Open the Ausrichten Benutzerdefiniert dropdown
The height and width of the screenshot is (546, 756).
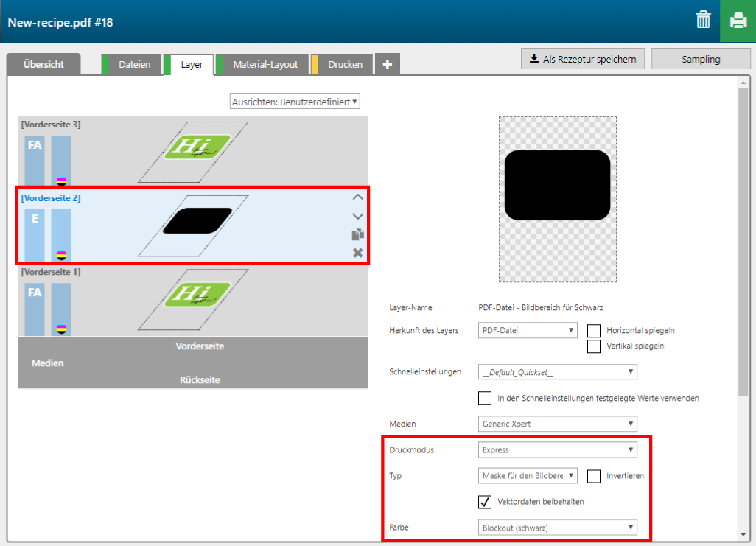pyautogui.click(x=295, y=102)
